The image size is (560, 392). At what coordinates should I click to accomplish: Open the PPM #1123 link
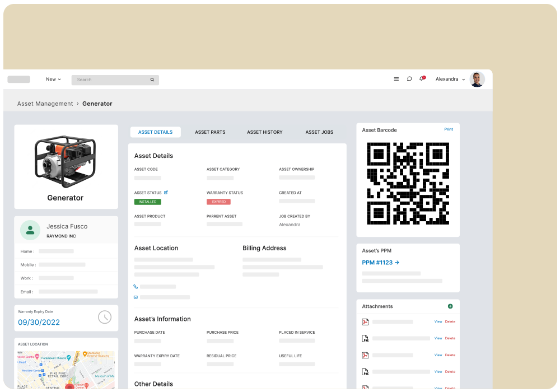pos(381,262)
